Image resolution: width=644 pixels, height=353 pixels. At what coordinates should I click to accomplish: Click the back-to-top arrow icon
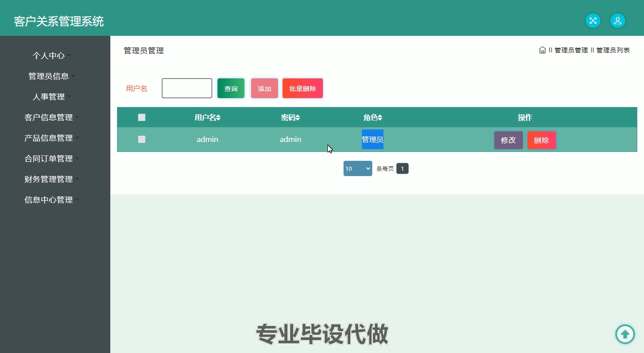point(625,334)
